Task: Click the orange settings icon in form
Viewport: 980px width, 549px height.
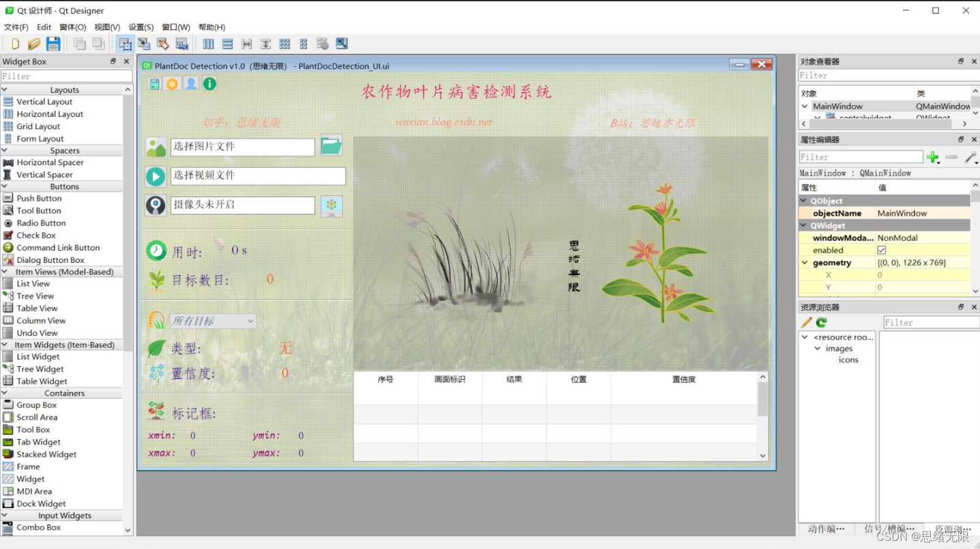Action: click(173, 84)
